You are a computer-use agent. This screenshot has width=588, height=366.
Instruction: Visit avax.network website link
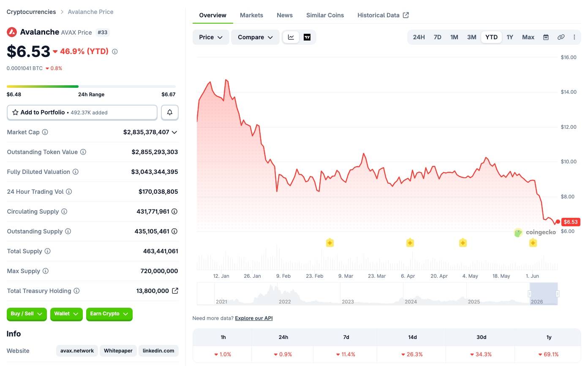click(77, 351)
